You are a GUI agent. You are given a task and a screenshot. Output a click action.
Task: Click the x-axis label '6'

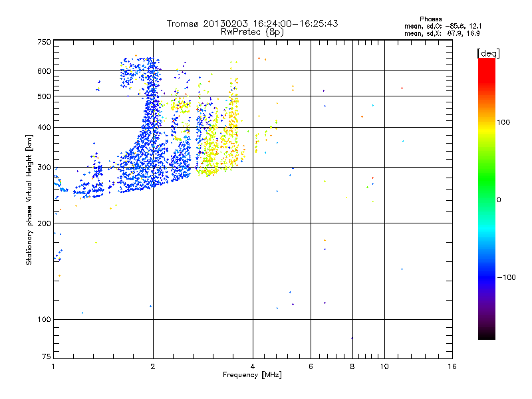pyautogui.click(x=311, y=366)
